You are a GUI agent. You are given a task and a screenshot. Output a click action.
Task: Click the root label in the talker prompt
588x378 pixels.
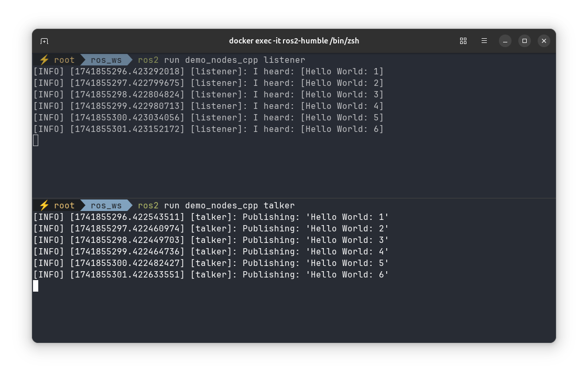(x=64, y=205)
